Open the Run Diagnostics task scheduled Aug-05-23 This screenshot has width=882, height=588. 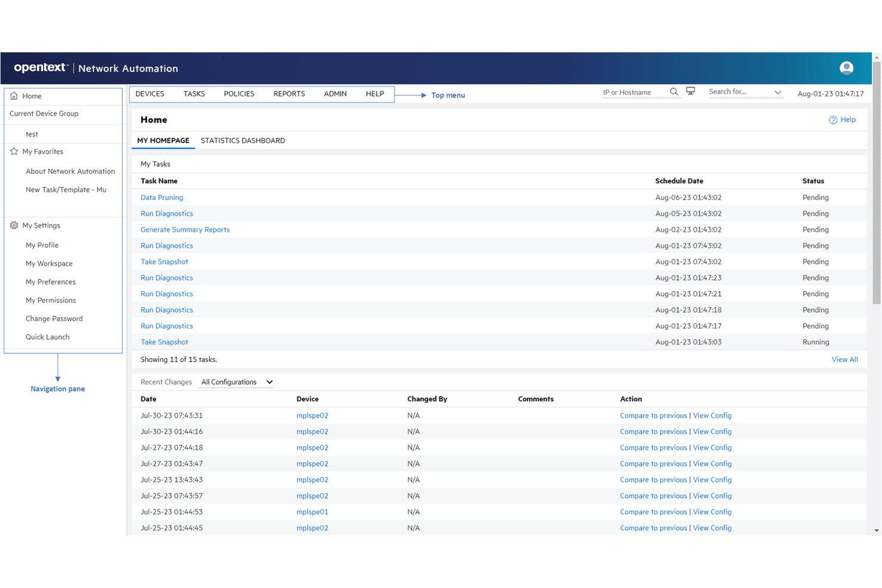pos(167,213)
